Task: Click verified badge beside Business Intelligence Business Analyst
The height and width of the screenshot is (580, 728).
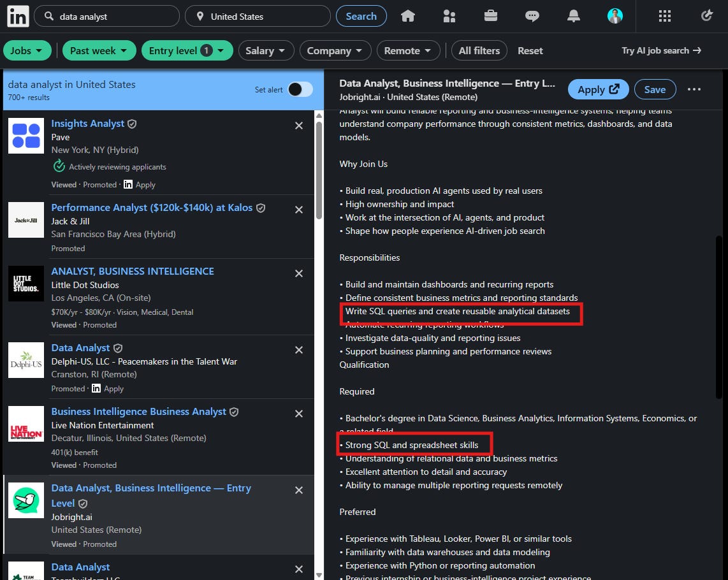Action: click(234, 412)
